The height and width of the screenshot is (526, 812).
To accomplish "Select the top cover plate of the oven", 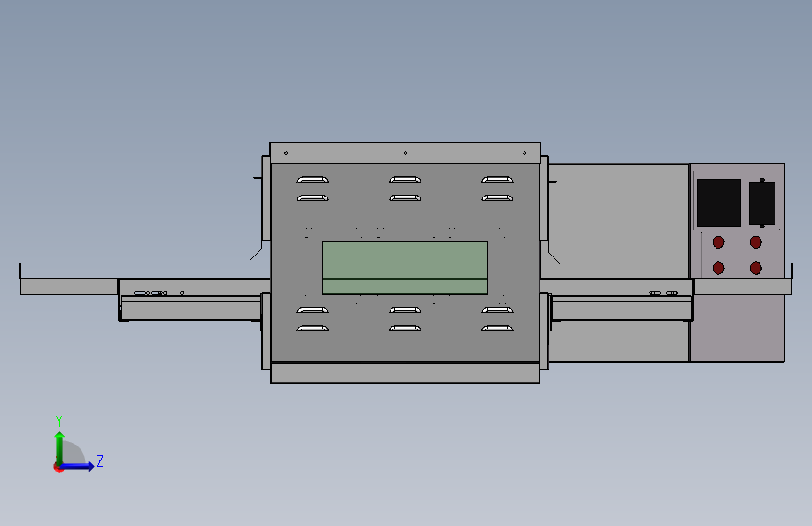I will pyautogui.click(x=405, y=153).
